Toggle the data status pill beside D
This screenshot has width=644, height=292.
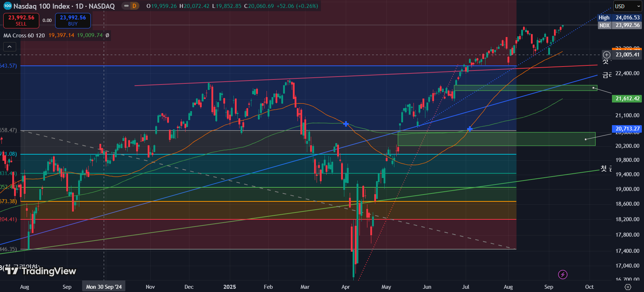pyautogui.click(x=126, y=6)
